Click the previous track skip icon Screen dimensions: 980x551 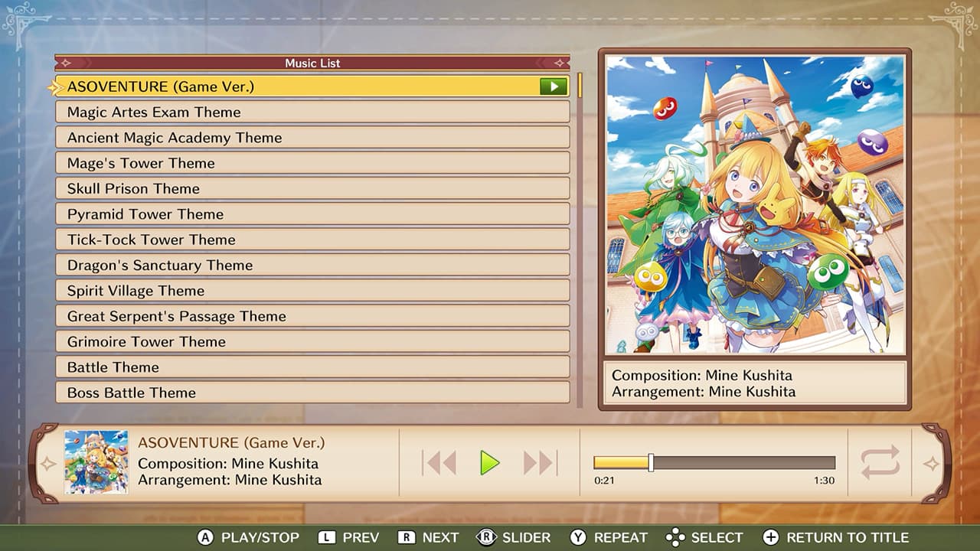pos(438,463)
